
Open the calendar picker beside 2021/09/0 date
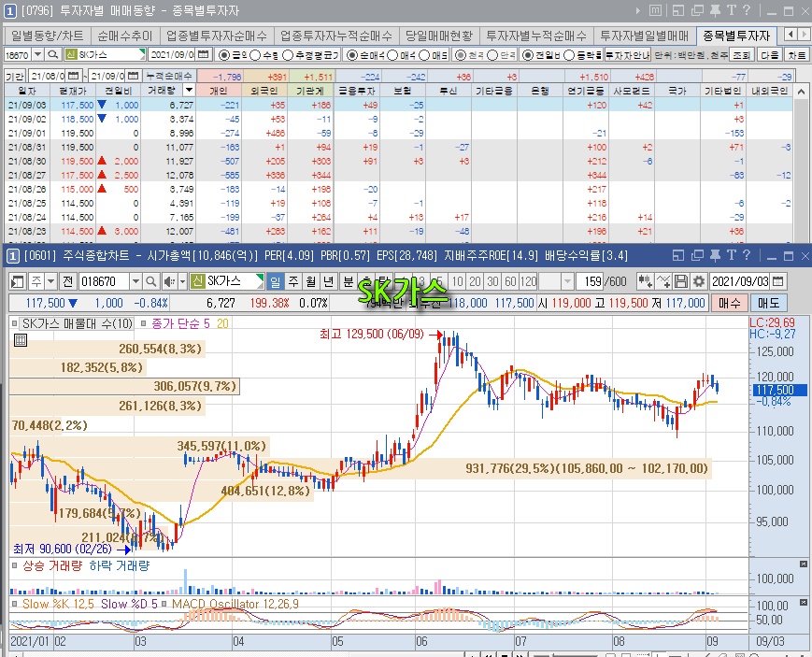tap(204, 54)
